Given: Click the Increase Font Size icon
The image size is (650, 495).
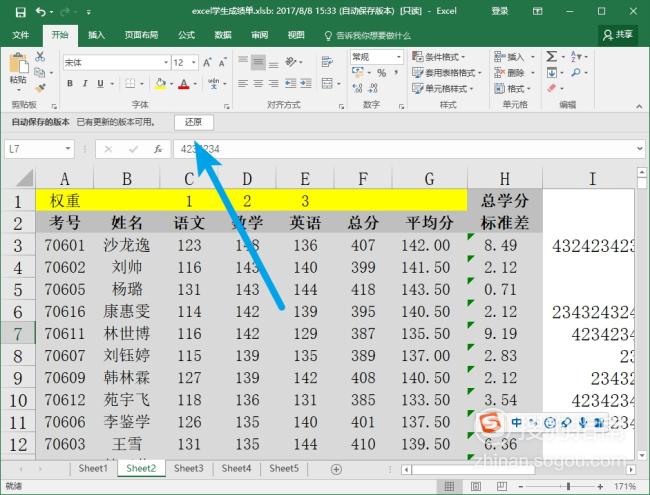Looking at the screenshot, I should [x=207, y=63].
